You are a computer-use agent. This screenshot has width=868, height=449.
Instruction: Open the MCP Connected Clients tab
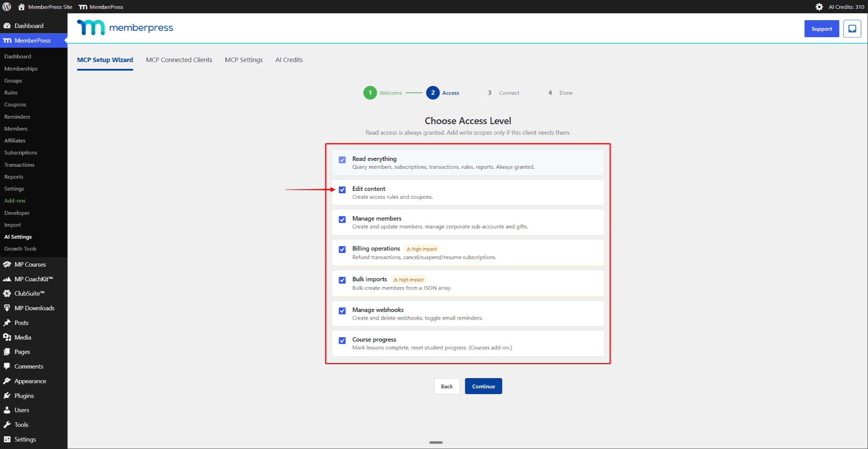(179, 60)
